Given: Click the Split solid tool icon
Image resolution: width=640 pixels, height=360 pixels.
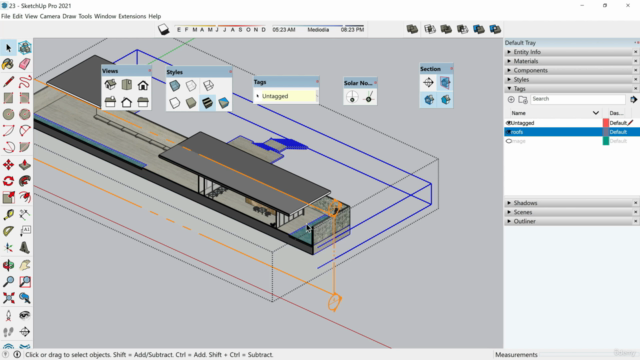Looking at the screenshot, I should pos(495,29).
